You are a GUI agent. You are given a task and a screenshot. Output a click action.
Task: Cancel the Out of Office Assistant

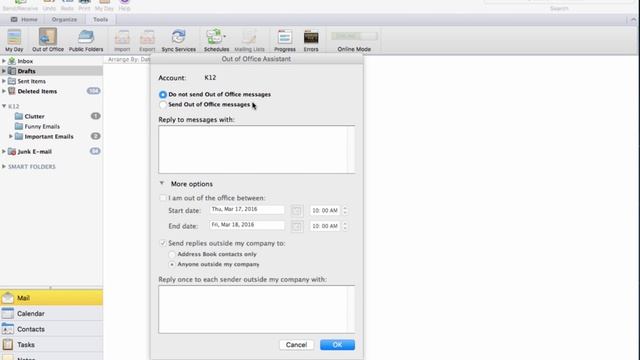pos(296,345)
